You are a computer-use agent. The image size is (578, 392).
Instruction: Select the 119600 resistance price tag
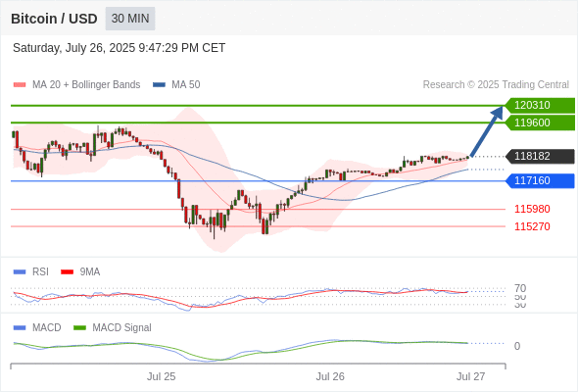(x=540, y=122)
